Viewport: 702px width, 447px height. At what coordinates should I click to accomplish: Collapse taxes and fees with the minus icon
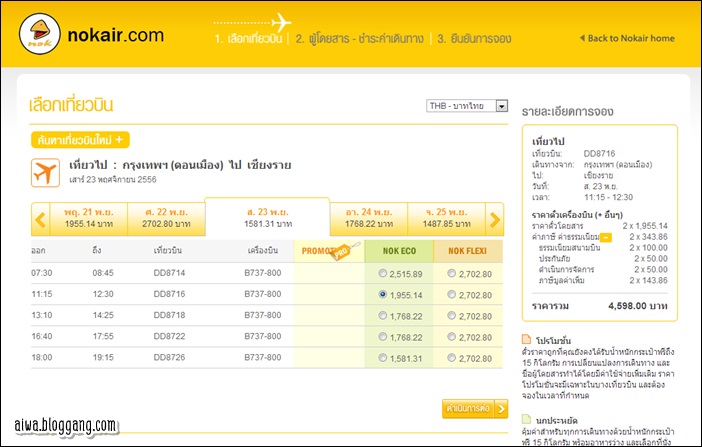click(605, 237)
